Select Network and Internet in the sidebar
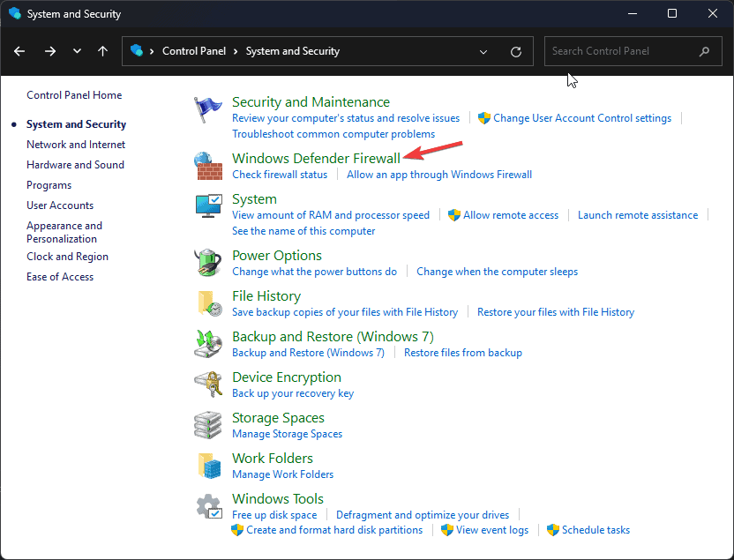 [x=75, y=144]
